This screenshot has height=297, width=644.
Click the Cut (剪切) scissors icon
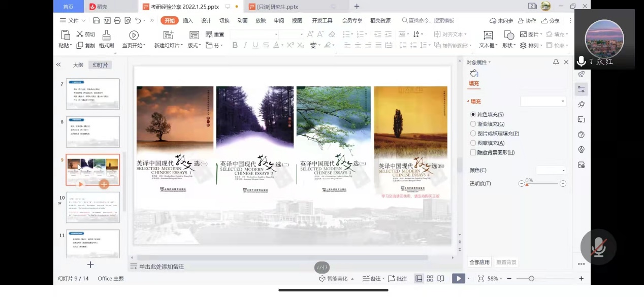pyautogui.click(x=80, y=34)
